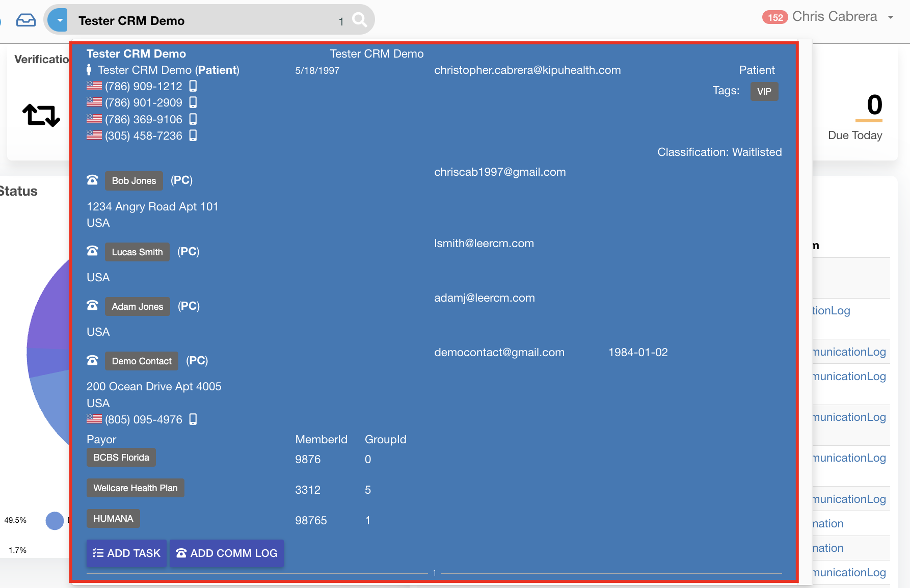Open the search type dropdown arrow
Viewport: 910px width, 588px height.
[x=59, y=20]
